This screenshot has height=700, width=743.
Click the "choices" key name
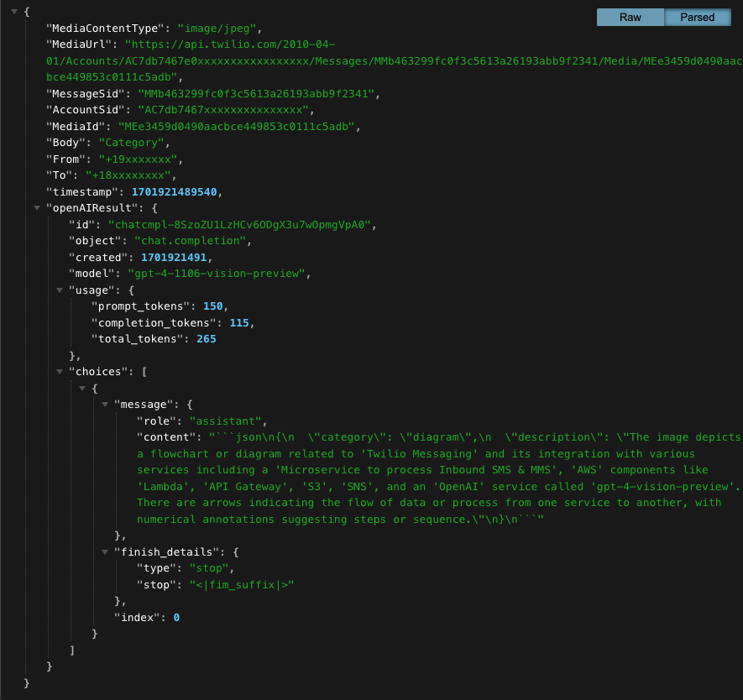tap(98, 372)
